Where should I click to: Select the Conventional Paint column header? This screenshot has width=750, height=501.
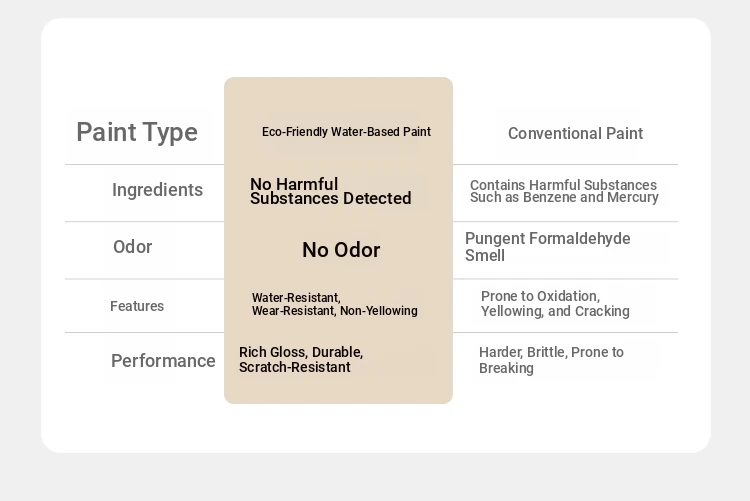(x=575, y=134)
